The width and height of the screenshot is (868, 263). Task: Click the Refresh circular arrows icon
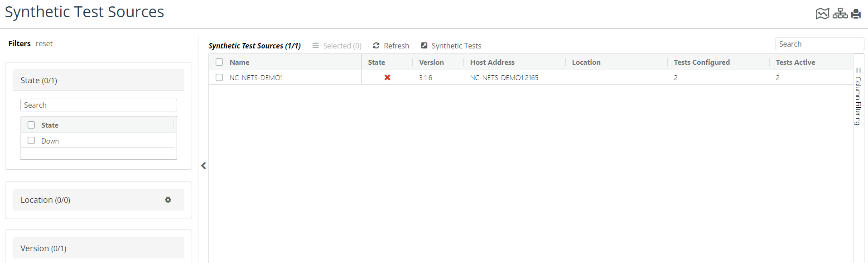pyautogui.click(x=376, y=46)
